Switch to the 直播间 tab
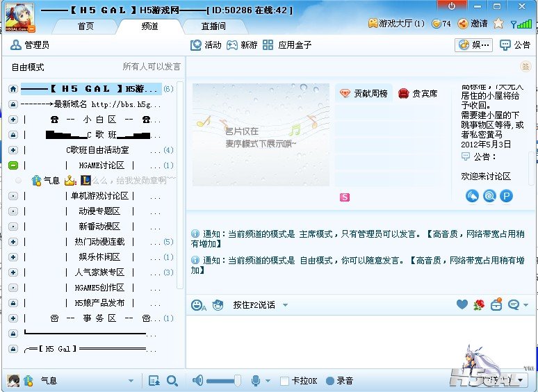 coord(213,26)
